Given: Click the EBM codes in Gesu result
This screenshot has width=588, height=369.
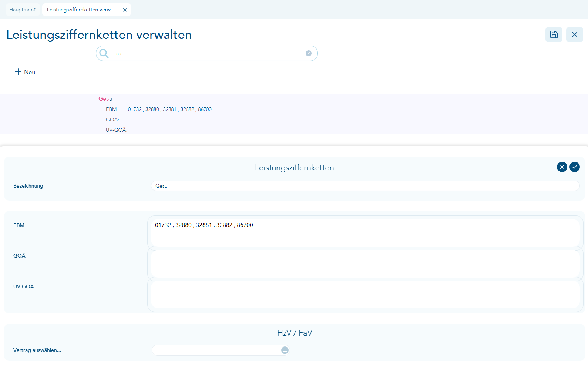Looking at the screenshot, I should pos(169,109).
